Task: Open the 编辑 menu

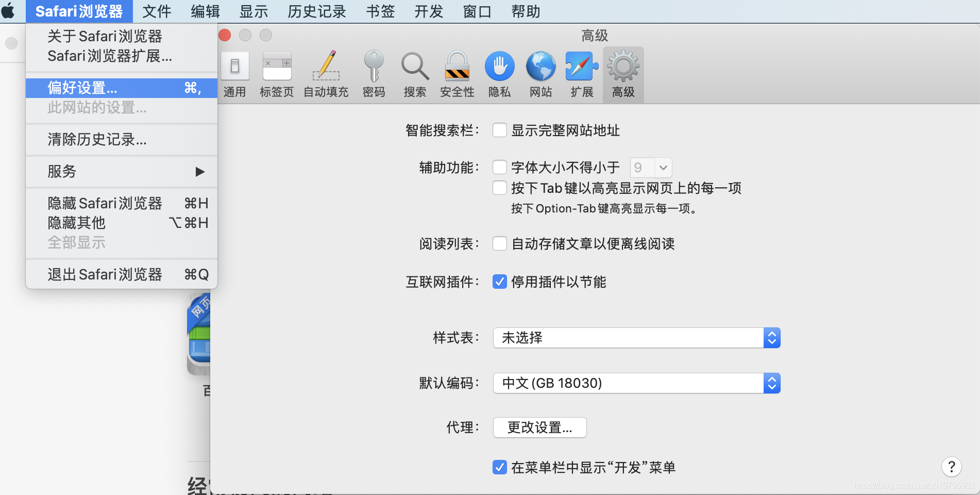Action: click(x=205, y=11)
